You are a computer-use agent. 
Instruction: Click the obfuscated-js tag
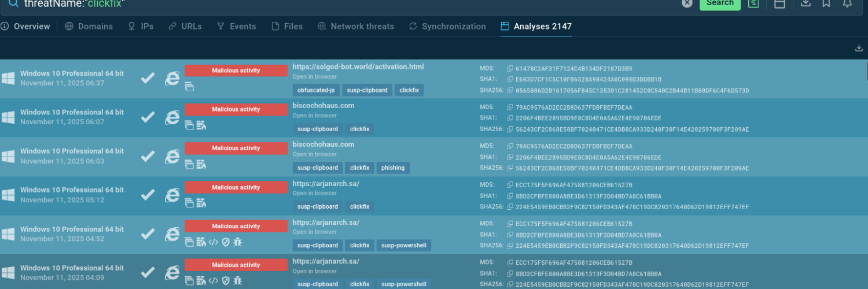pyautogui.click(x=315, y=90)
